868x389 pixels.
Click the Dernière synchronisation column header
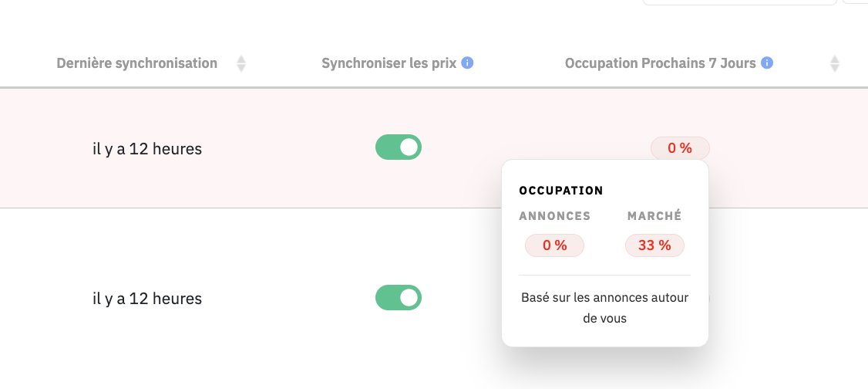click(136, 63)
